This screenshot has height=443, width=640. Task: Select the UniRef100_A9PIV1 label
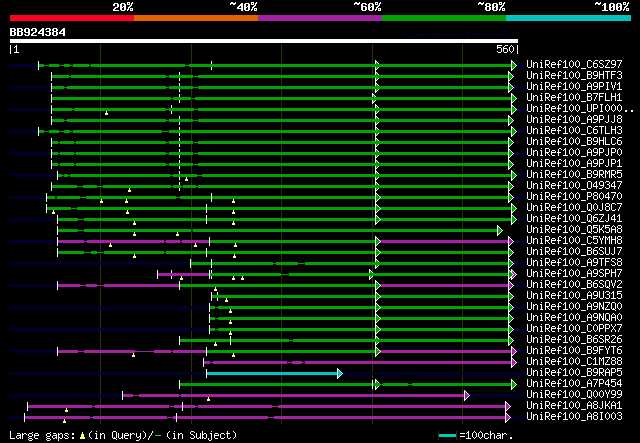point(574,87)
